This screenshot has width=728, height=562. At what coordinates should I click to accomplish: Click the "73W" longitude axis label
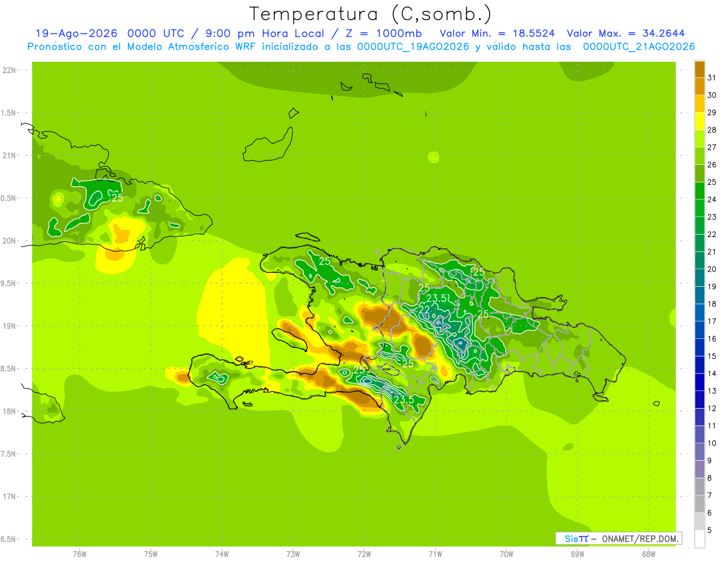293,554
